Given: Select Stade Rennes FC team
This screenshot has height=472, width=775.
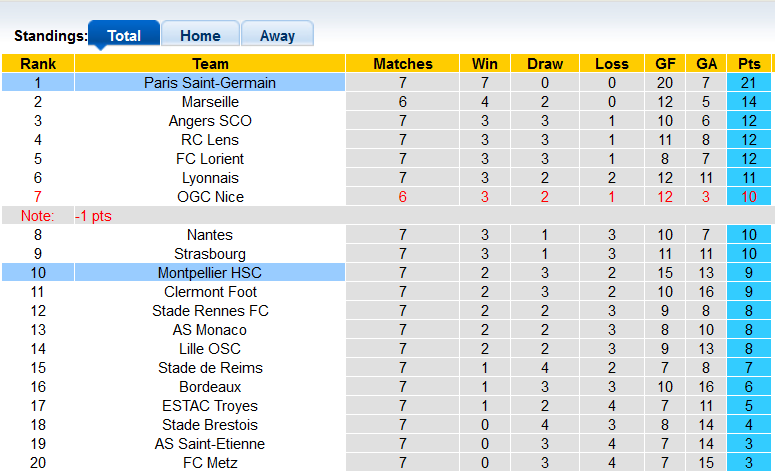Looking at the screenshot, I should tap(210, 311).
